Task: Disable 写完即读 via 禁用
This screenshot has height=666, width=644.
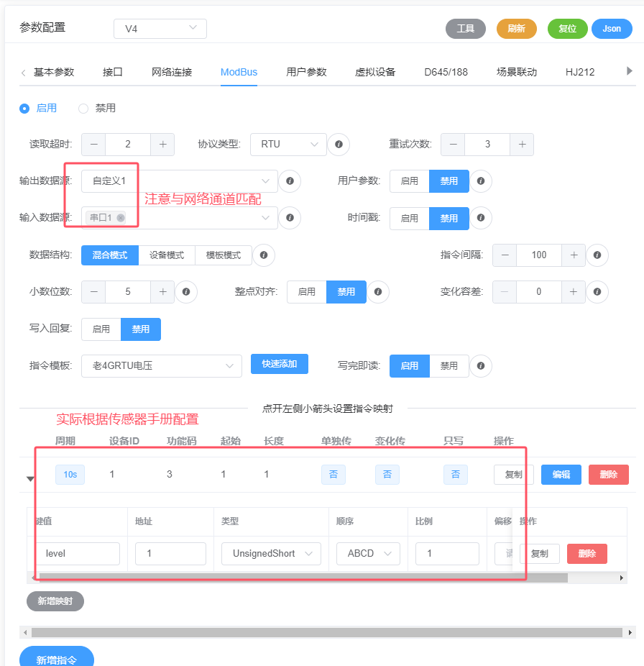Action: click(x=449, y=365)
